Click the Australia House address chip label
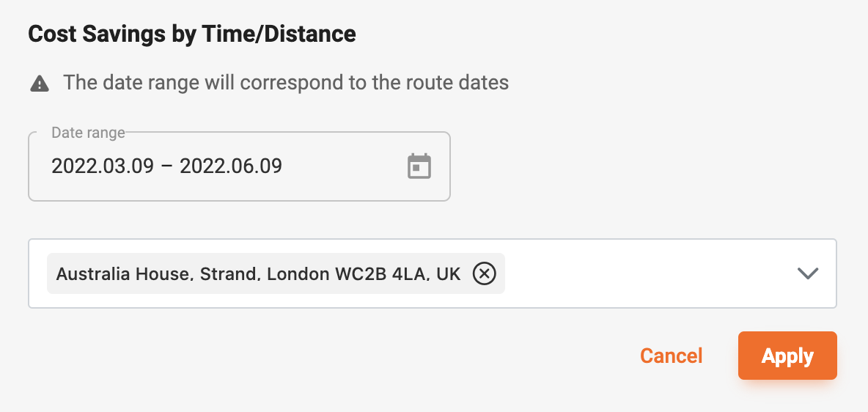The height and width of the screenshot is (412, 868). 259,273
